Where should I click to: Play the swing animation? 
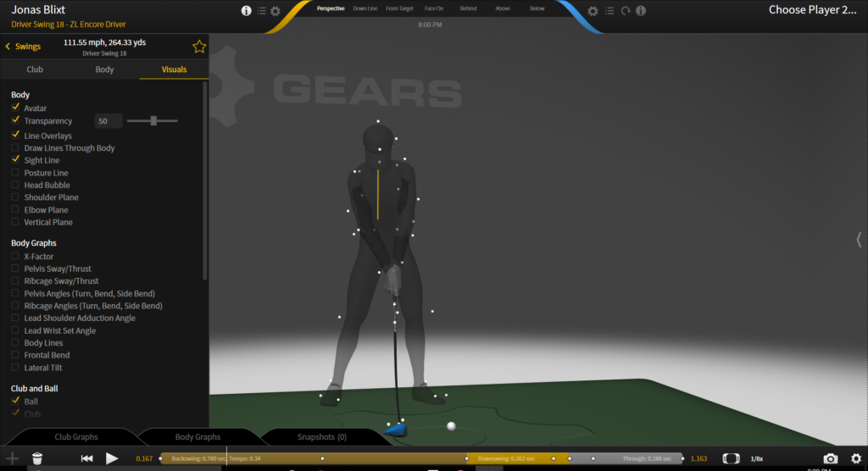point(112,458)
